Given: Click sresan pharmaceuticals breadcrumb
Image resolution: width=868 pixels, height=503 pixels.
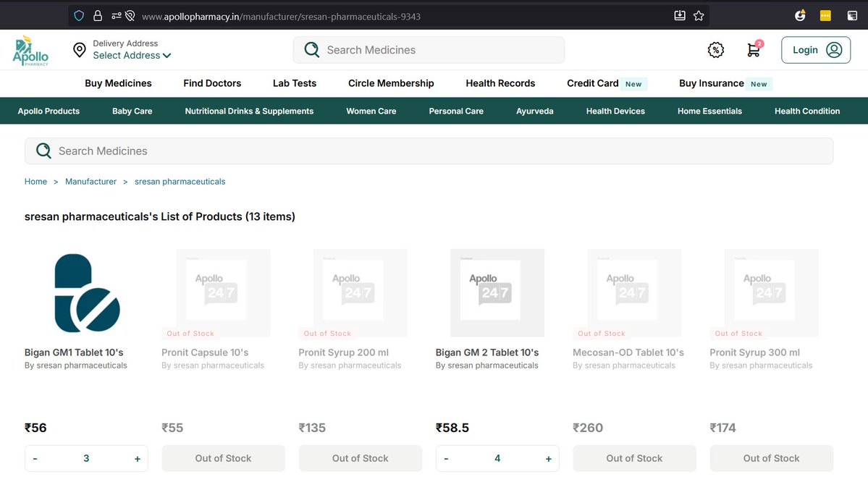Looking at the screenshot, I should [x=180, y=182].
